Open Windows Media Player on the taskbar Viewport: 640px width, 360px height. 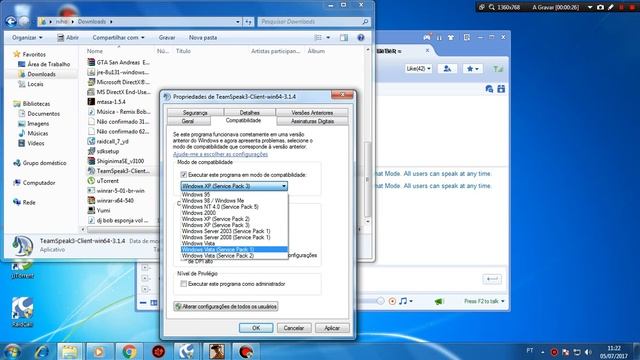click(x=98, y=351)
